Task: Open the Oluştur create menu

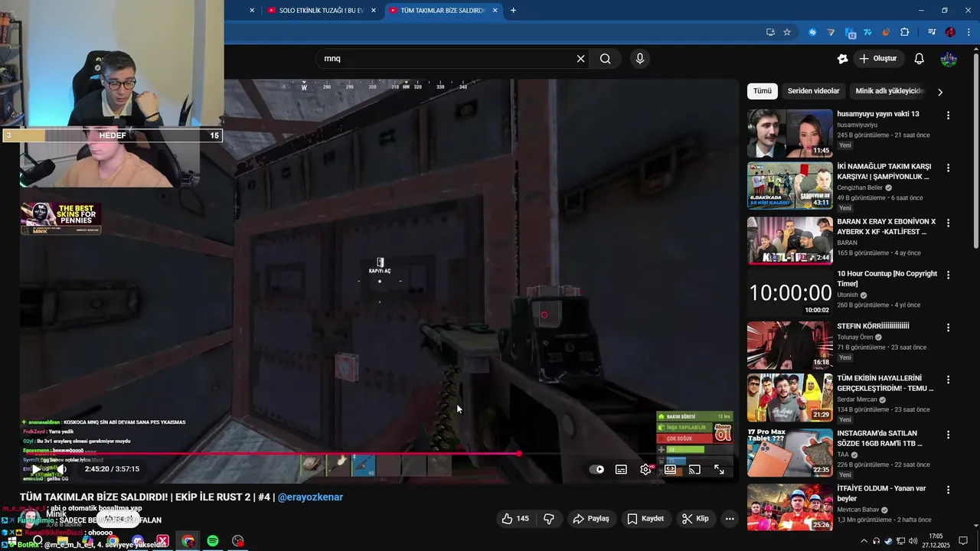Action: (x=878, y=58)
